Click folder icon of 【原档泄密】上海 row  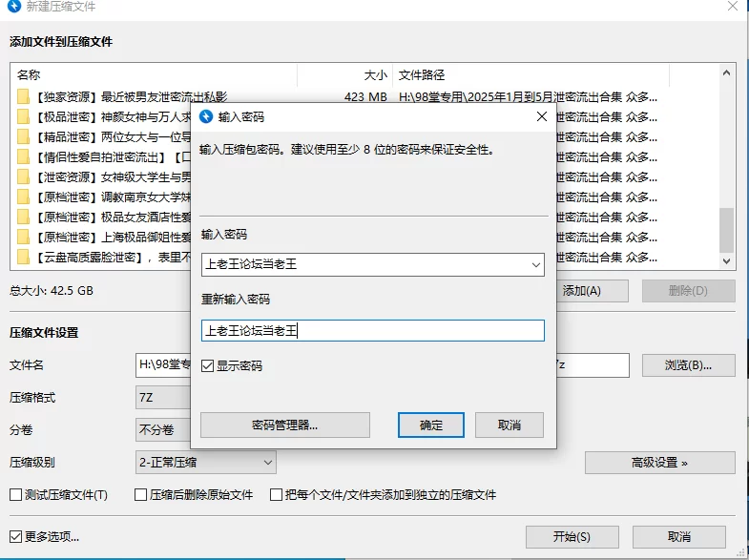[x=23, y=238]
